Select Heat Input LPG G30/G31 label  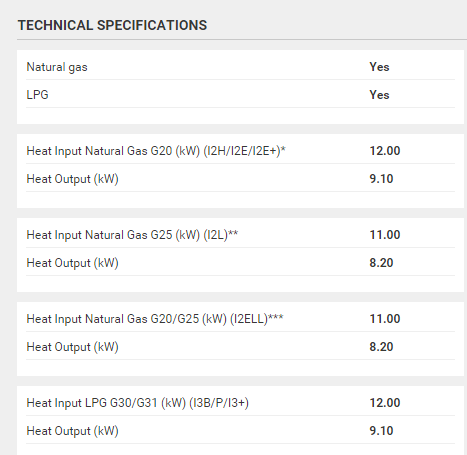(138, 403)
